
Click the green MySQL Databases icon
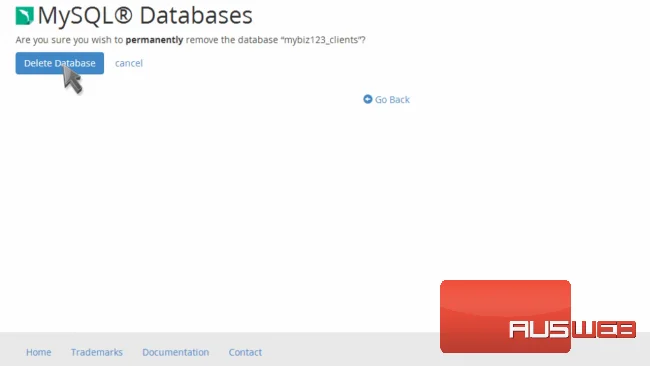(x=24, y=16)
